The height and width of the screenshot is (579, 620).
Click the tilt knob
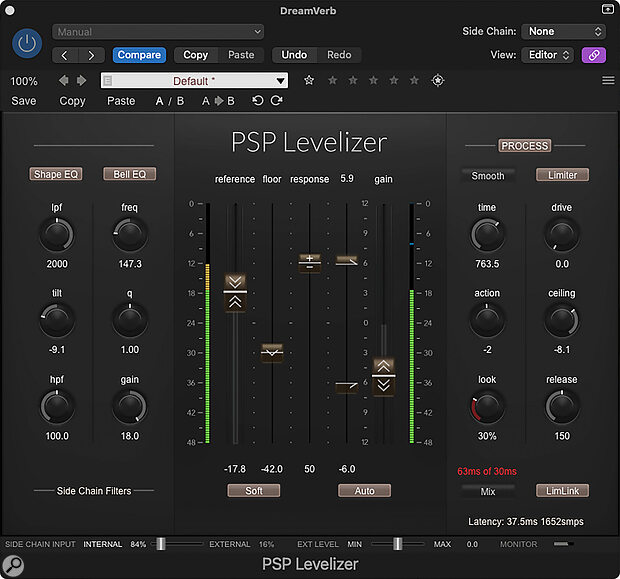[57, 321]
